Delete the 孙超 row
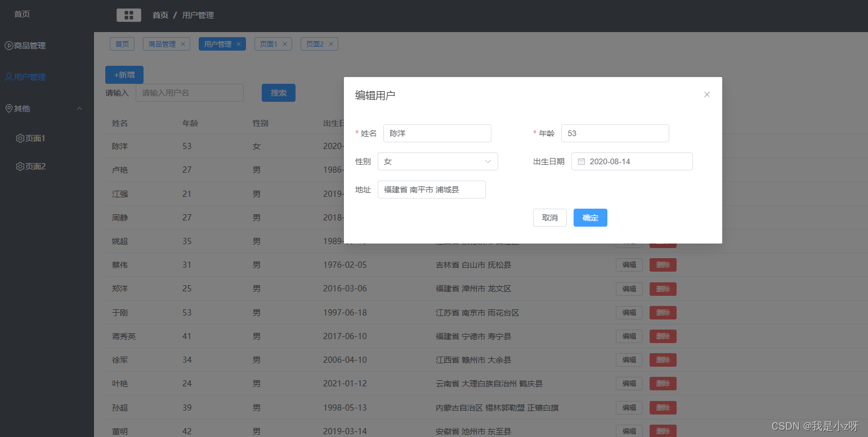The height and width of the screenshot is (437, 868). [663, 408]
